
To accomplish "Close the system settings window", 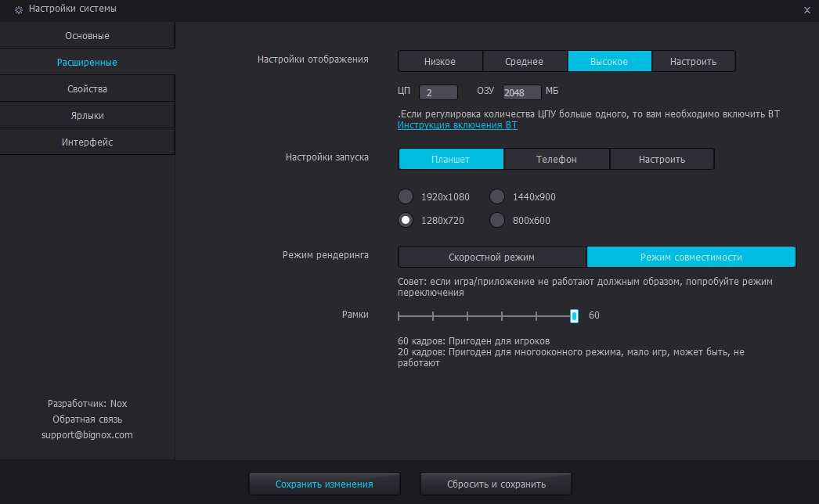I will [x=806, y=10].
